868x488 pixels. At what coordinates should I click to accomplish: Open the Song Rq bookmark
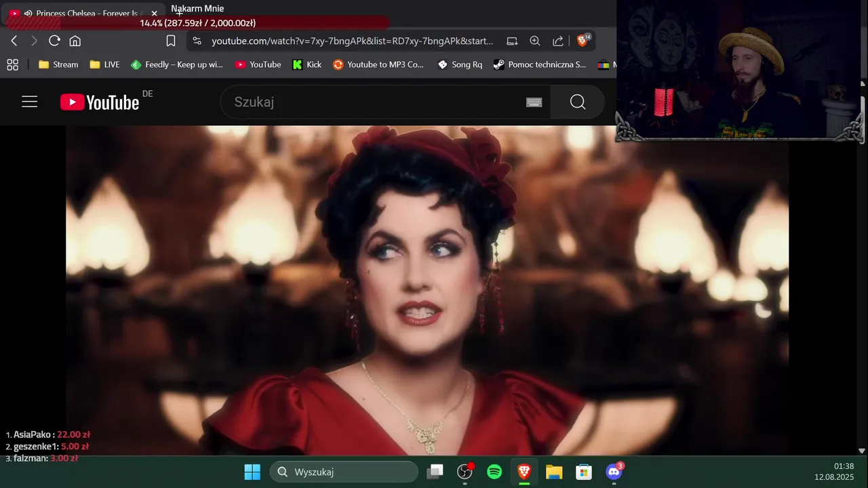(460, 64)
